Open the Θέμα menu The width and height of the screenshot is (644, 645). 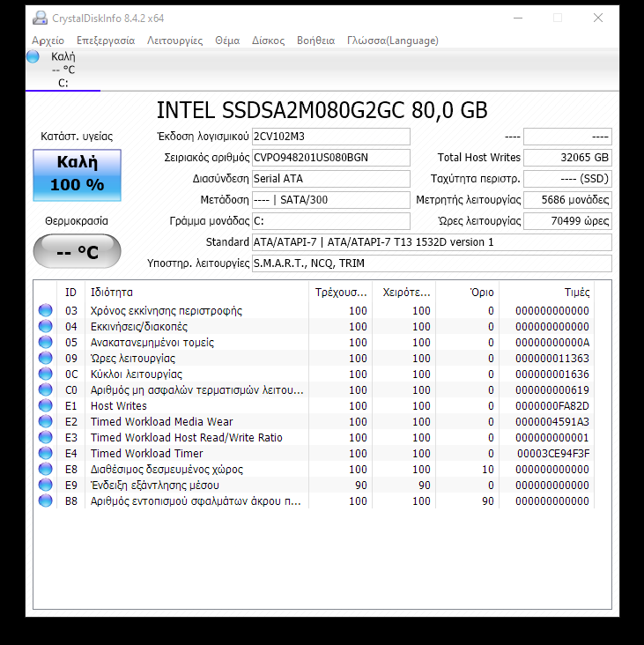(x=227, y=41)
